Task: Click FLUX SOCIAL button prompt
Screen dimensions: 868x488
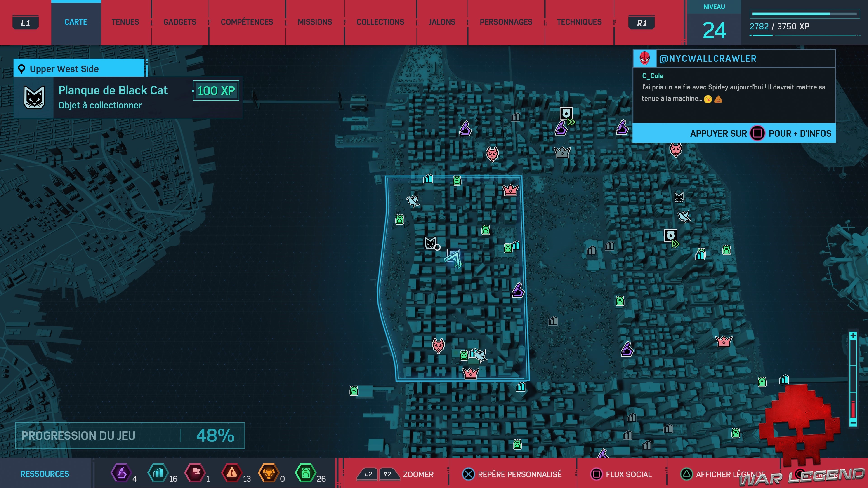Action: (x=621, y=474)
